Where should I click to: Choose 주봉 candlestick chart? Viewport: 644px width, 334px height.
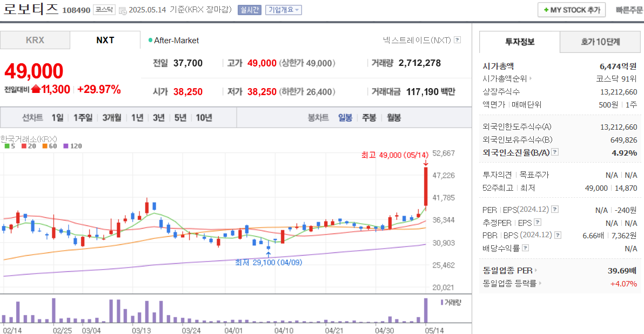coord(369,118)
